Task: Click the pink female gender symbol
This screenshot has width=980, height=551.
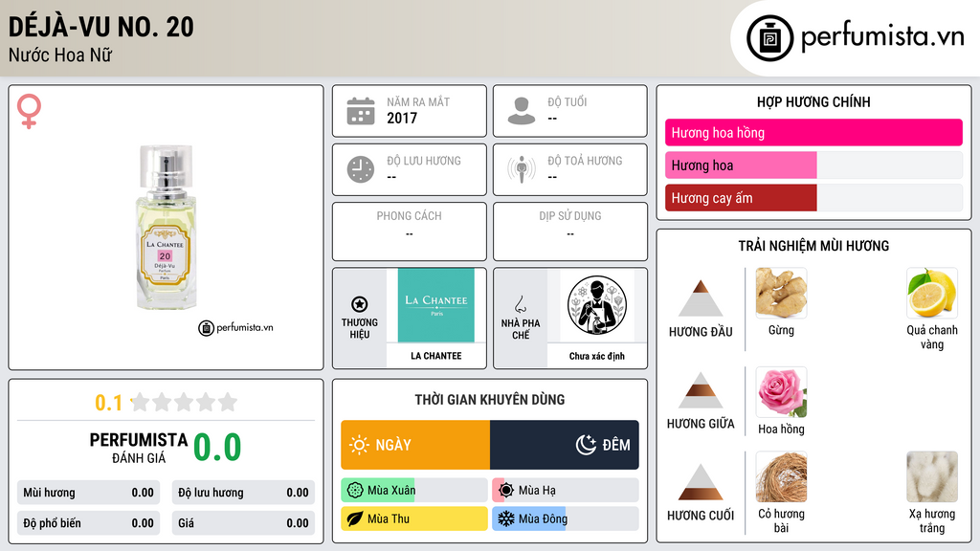Action: (x=29, y=111)
